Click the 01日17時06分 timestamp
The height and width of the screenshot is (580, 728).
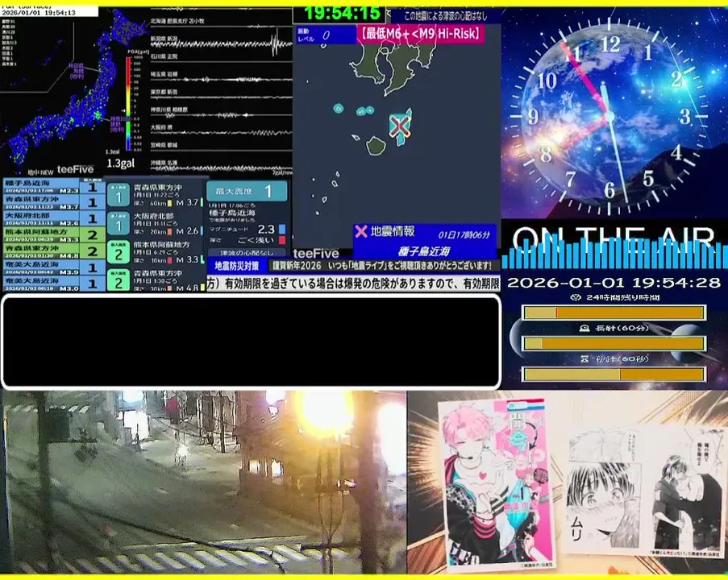[464, 235]
